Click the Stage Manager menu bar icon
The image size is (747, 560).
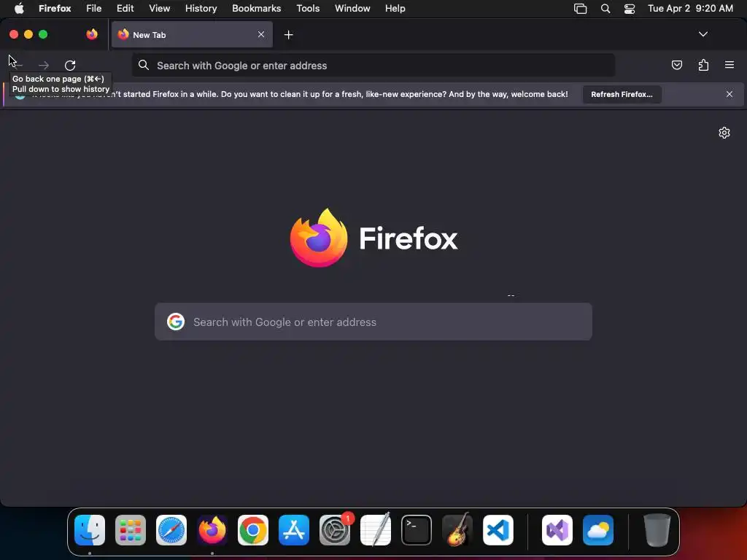[x=580, y=9]
